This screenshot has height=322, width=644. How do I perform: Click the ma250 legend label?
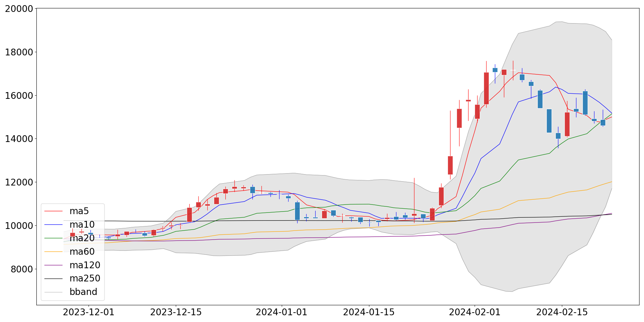coord(85,279)
